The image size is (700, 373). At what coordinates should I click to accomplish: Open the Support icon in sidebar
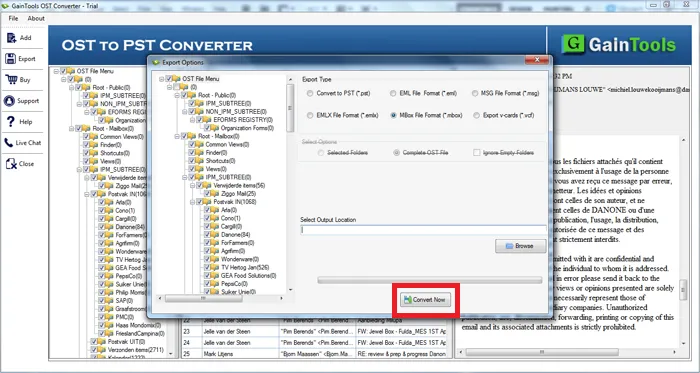tap(9, 101)
